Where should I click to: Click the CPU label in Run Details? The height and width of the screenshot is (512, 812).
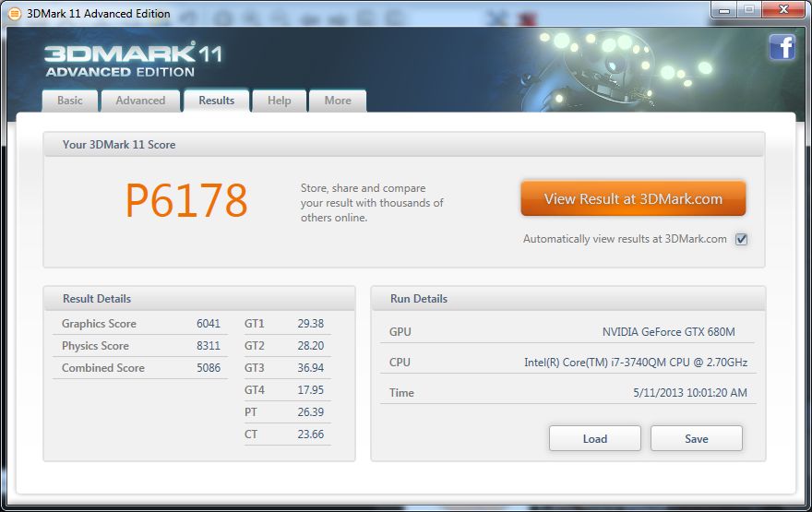400,363
